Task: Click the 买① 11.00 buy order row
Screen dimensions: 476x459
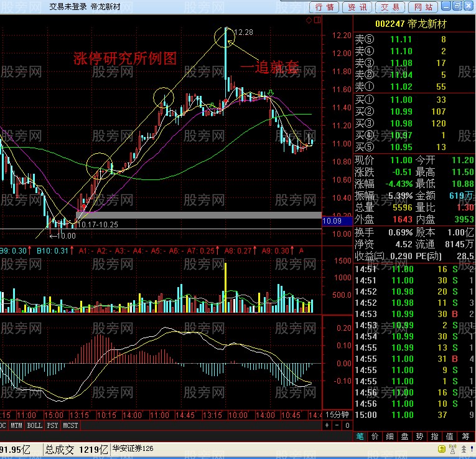Action: [414, 100]
